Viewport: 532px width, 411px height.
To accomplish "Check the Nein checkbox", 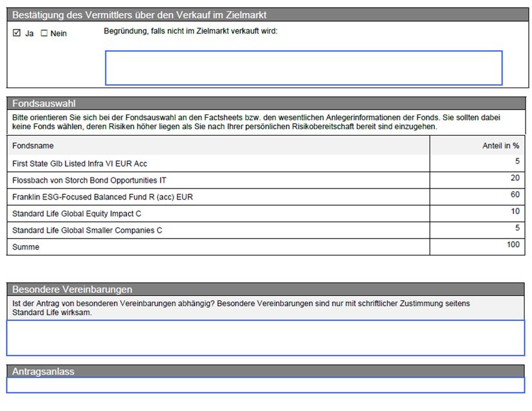I will pos(44,33).
